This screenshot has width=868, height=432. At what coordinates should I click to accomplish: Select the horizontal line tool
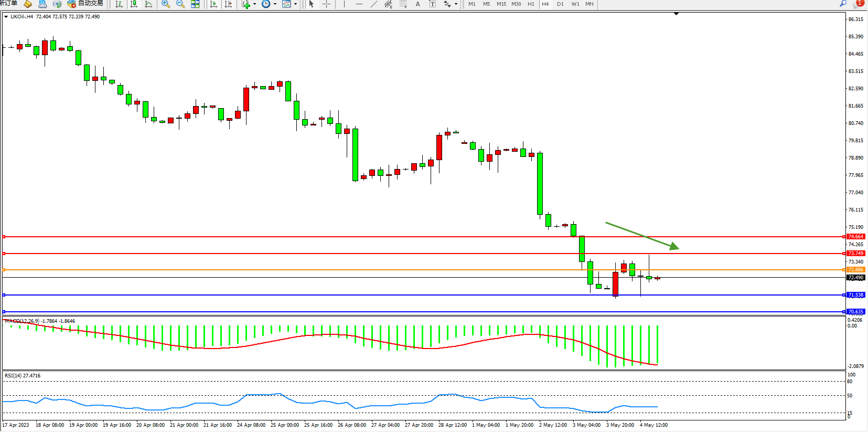359,4
